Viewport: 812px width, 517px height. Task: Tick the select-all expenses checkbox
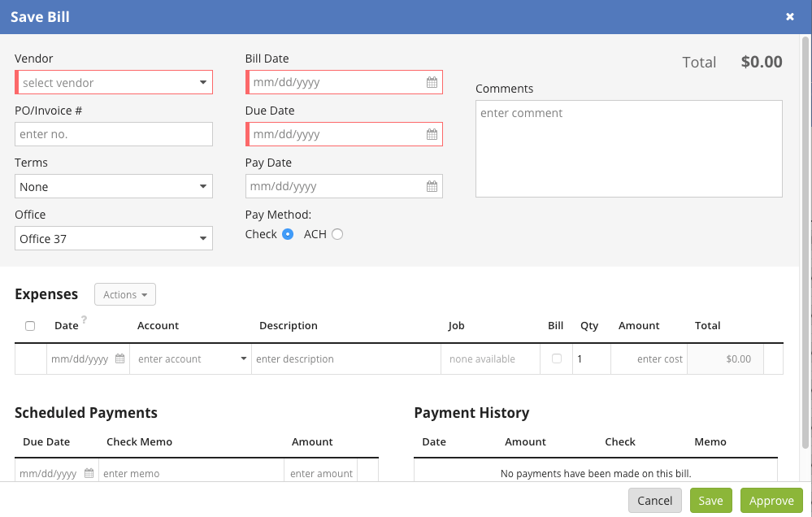click(30, 326)
